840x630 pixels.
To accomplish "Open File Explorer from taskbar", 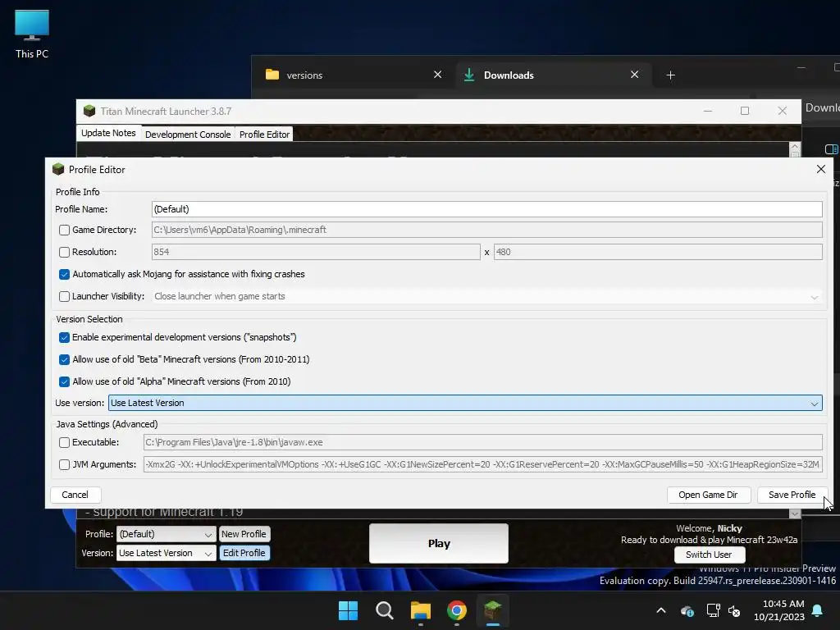I will [421, 610].
